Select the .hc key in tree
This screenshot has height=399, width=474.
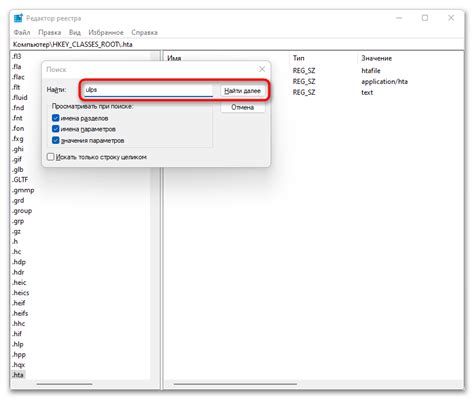click(x=17, y=251)
